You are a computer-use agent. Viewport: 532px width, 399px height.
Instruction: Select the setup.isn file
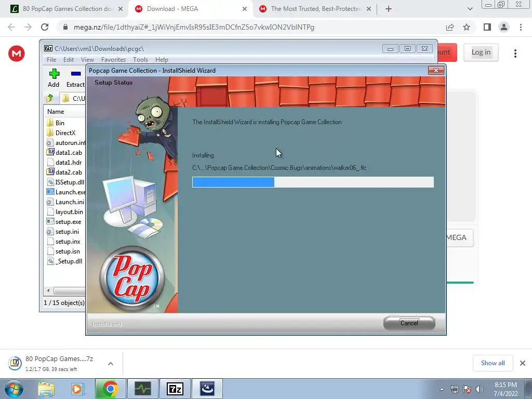63,251
